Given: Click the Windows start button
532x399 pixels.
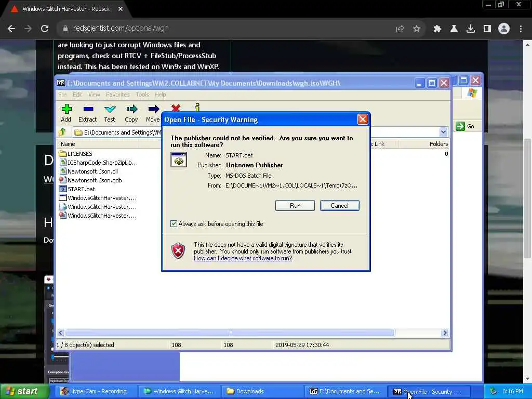Looking at the screenshot, I should pos(24,391).
